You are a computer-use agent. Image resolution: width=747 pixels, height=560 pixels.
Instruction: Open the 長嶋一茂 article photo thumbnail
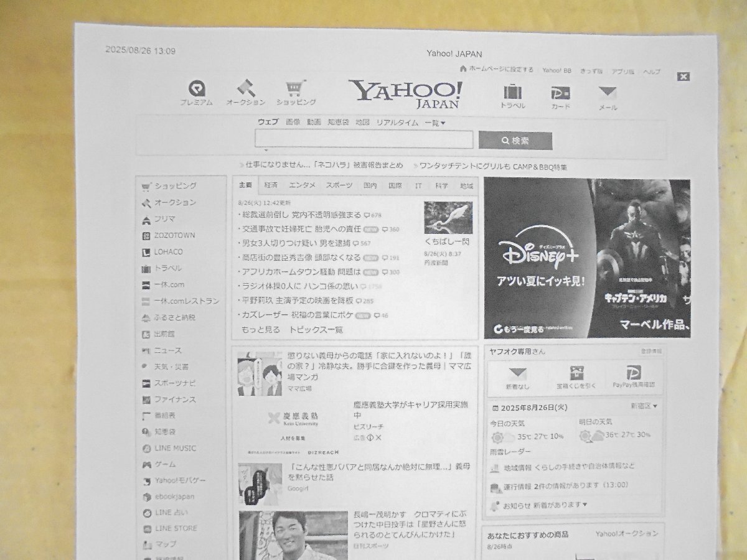click(x=293, y=535)
